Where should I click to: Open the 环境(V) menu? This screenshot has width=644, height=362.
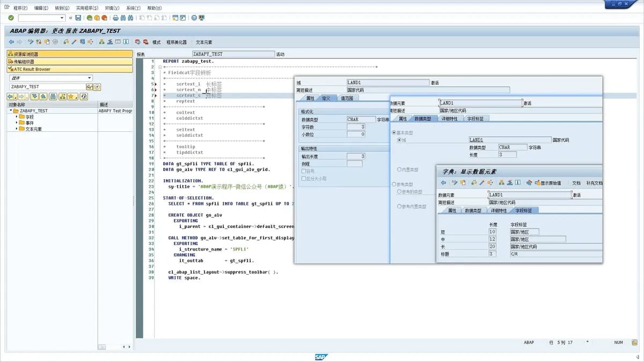[112, 8]
